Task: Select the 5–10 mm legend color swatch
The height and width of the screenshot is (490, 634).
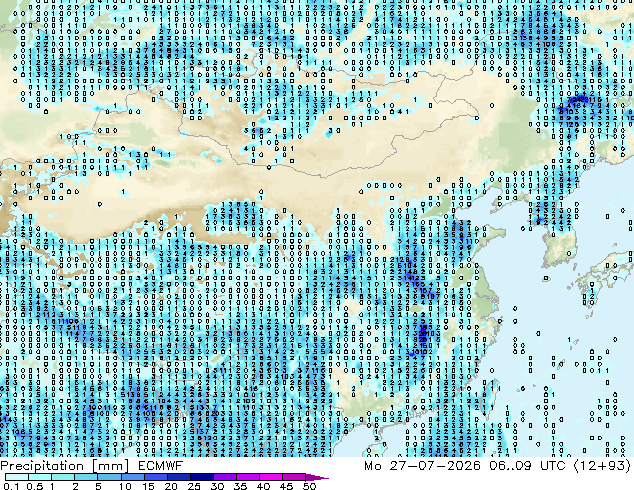Action: coord(109,477)
